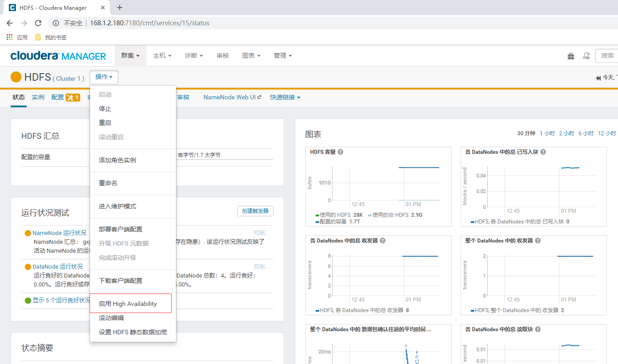Open the apps grid bookmark icon

(x=10, y=37)
